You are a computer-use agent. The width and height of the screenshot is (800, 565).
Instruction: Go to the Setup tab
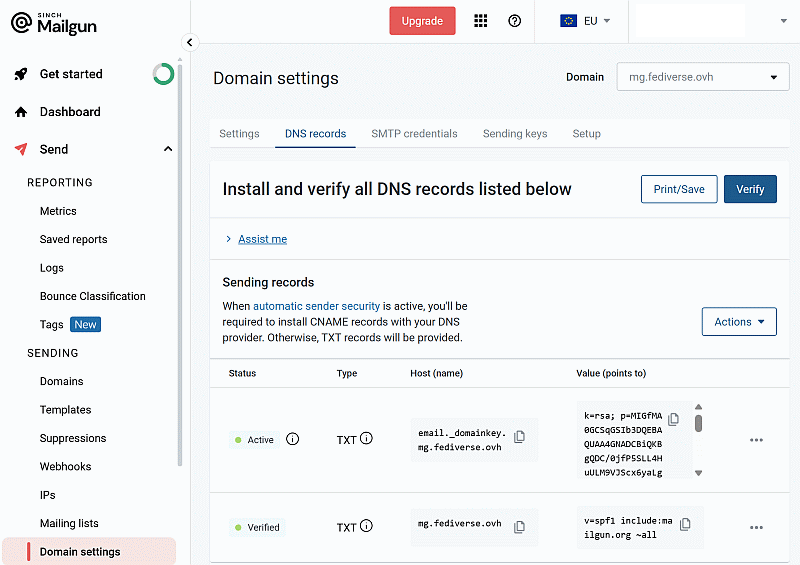coord(586,134)
